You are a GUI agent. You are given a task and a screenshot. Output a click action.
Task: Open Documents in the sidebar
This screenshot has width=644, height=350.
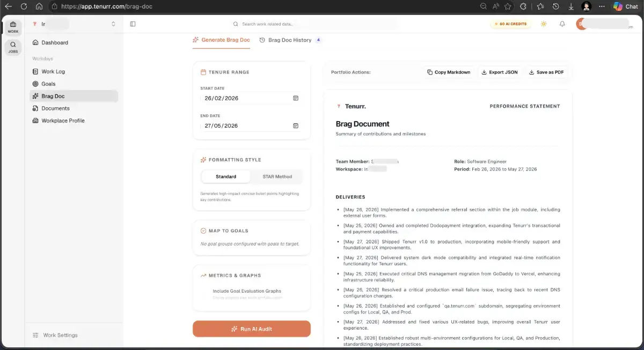tap(72, 108)
